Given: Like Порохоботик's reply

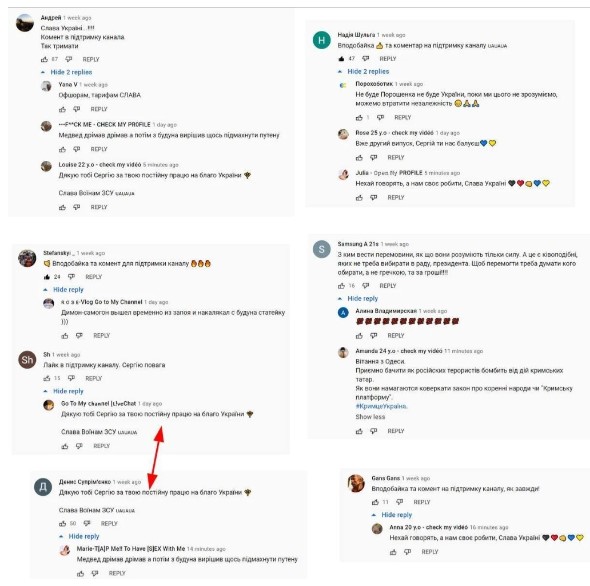Looking at the screenshot, I should (359, 117).
